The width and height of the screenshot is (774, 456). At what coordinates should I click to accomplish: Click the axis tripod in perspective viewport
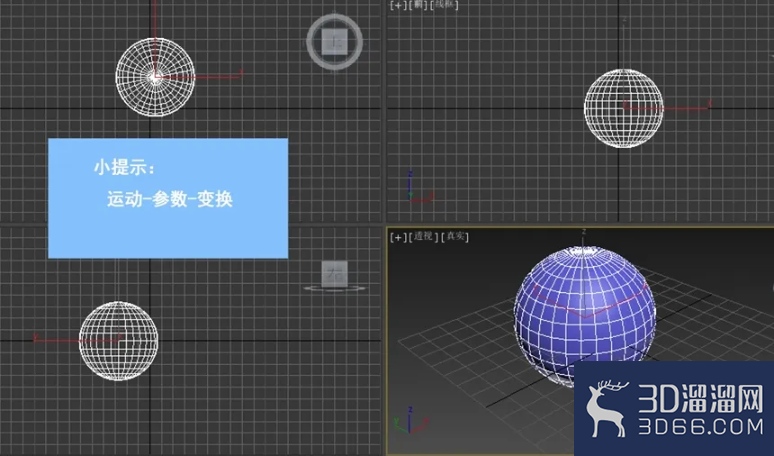coord(411,421)
